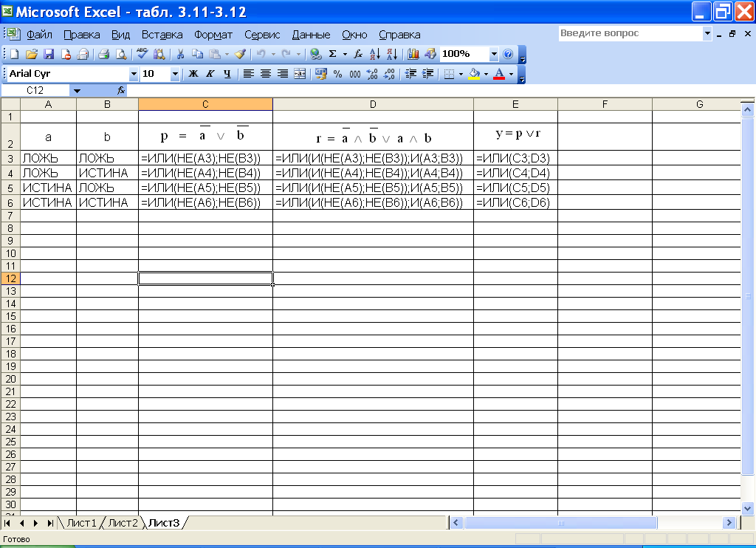Insert hyperlink globe icon
This screenshot has width=756, height=548.
coord(316,54)
